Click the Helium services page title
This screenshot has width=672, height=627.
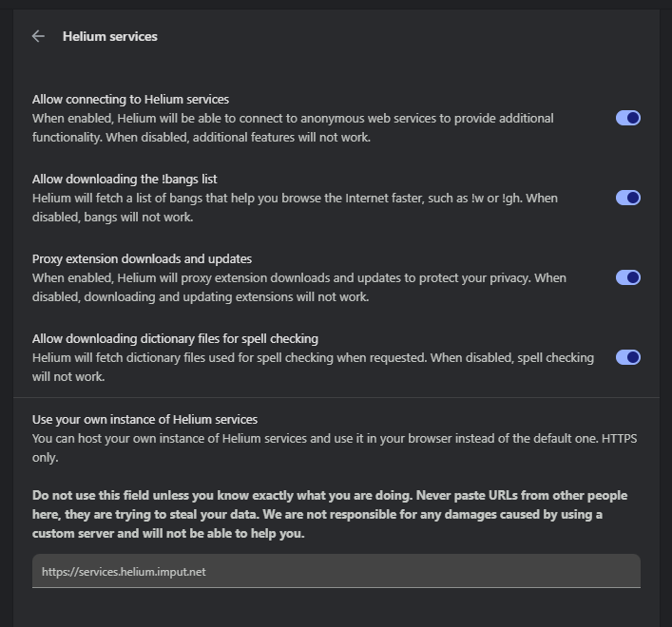110,36
